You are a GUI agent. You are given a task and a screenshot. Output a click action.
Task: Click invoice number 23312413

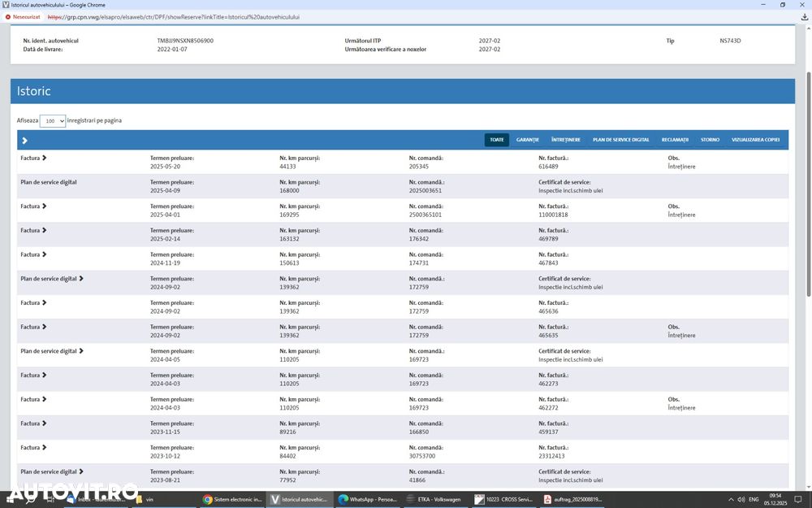(x=551, y=456)
